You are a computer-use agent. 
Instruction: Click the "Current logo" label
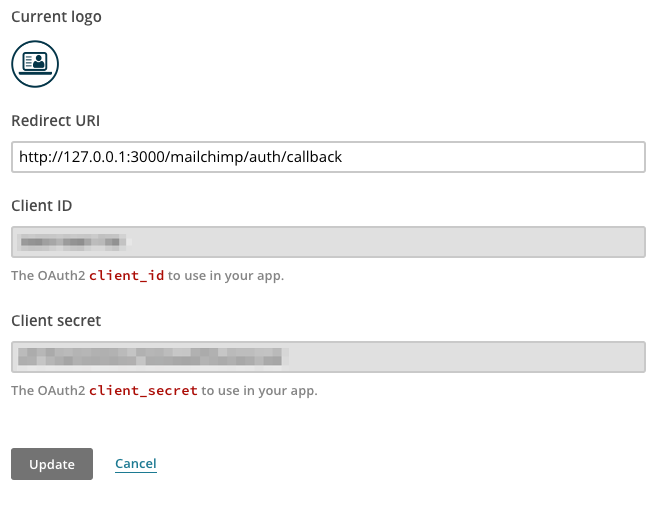tap(56, 17)
